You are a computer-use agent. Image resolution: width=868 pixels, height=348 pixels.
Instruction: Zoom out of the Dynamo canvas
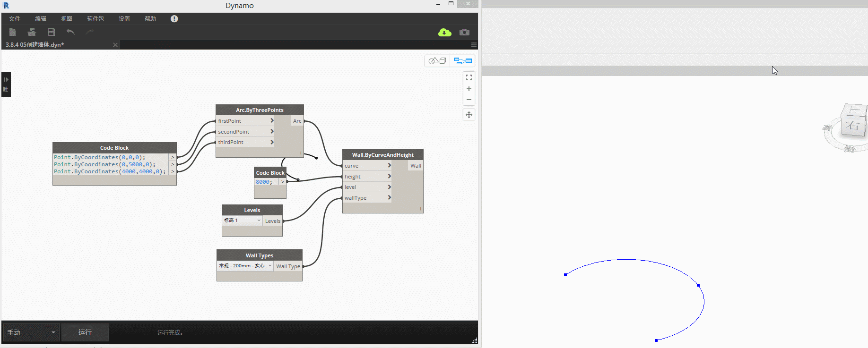pyautogui.click(x=469, y=100)
